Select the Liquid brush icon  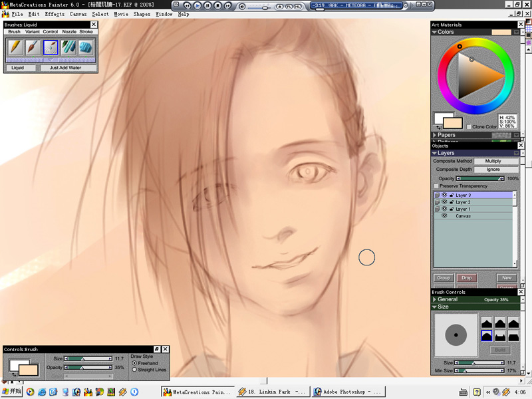51,47
